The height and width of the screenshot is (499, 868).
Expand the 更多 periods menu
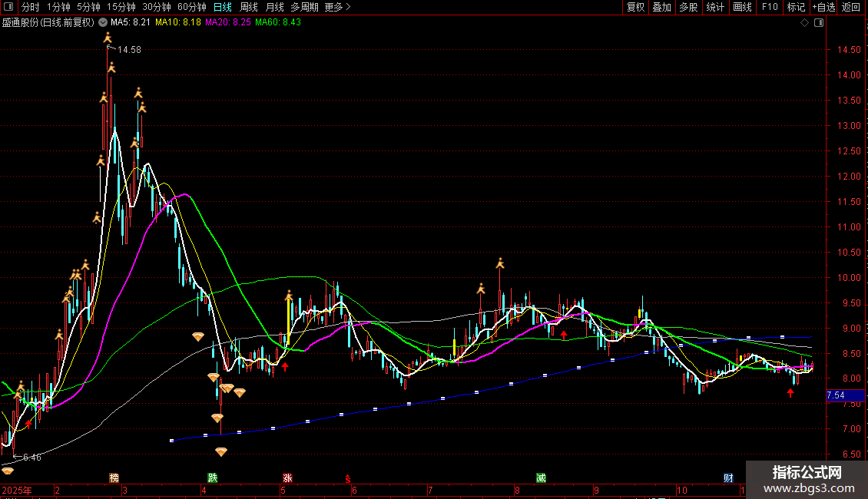click(337, 8)
